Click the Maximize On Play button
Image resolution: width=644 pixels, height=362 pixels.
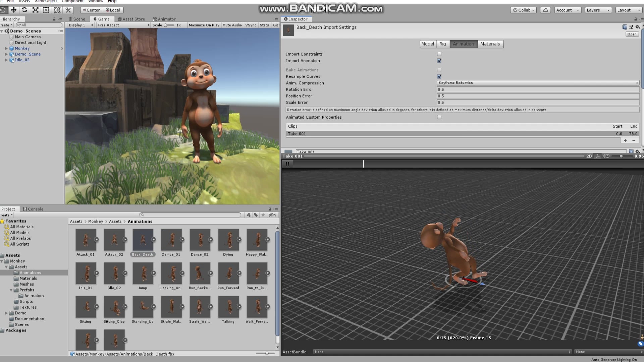[x=204, y=25]
